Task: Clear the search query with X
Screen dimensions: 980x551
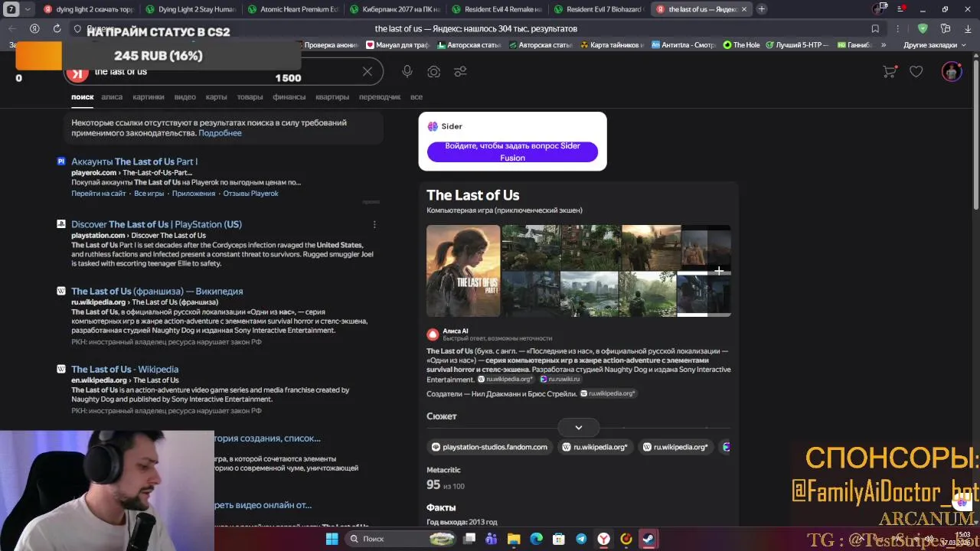Action: point(367,71)
